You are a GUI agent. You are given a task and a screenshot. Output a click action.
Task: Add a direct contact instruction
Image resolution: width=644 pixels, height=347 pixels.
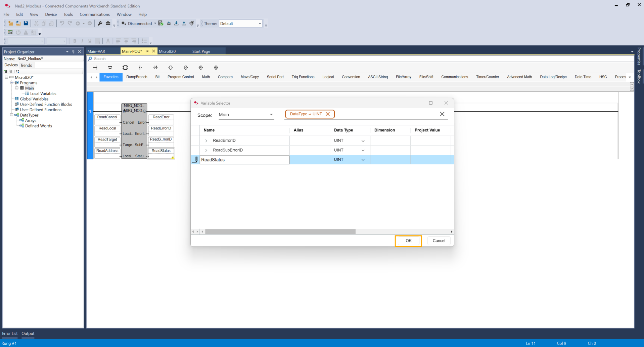point(140,68)
